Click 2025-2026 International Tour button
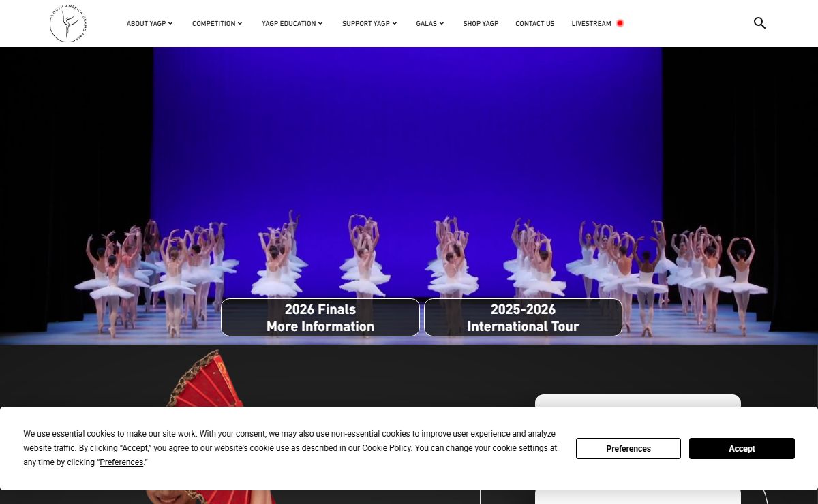Image resolution: width=818 pixels, height=504 pixels. (x=523, y=317)
